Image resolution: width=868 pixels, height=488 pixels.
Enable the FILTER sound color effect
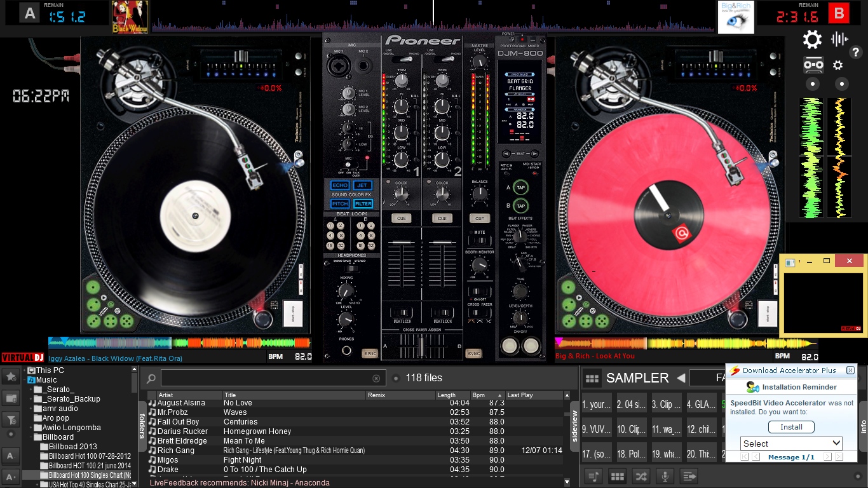coord(365,203)
